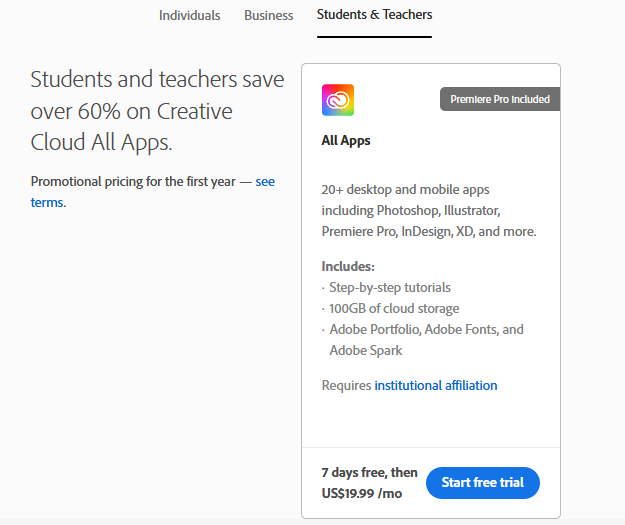Click the 'Step-by-step tutorials' line

click(389, 287)
